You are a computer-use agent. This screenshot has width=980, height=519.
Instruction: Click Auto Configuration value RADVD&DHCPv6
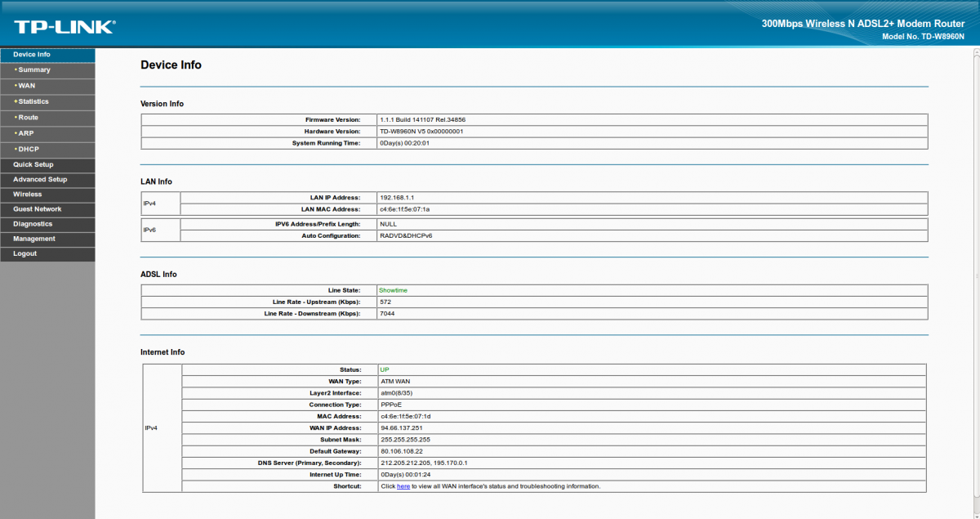click(406, 235)
